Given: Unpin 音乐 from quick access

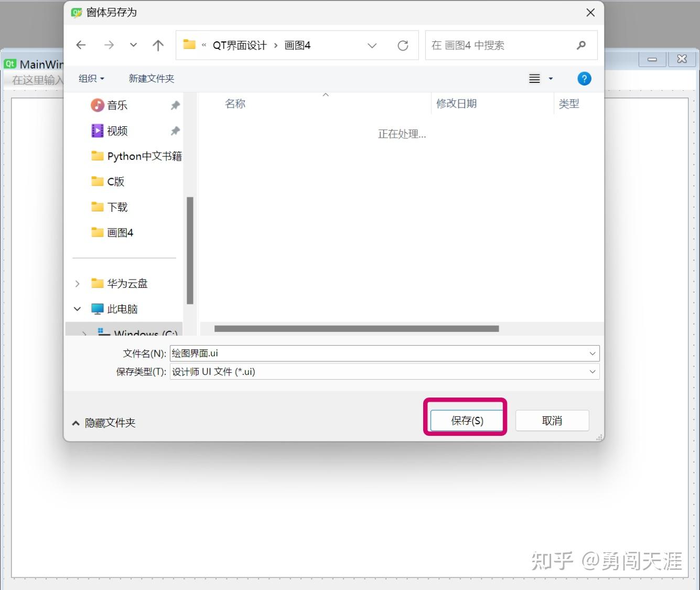Looking at the screenshot, I should (x=175, y=105).
